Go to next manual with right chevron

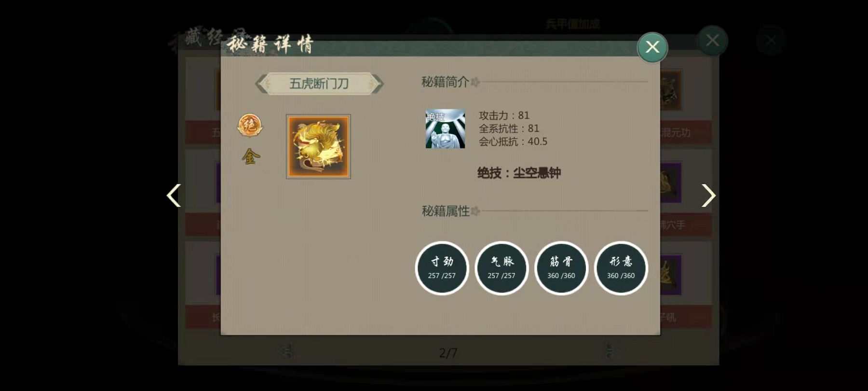708,195
